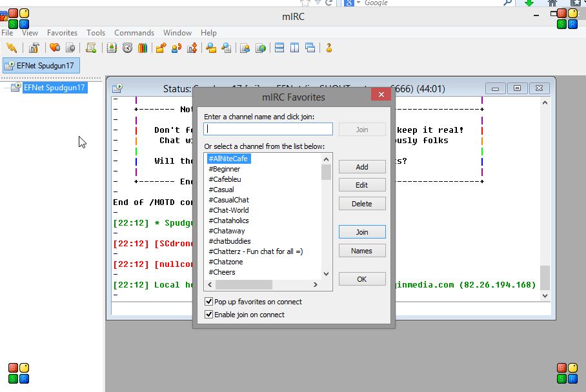The image size is (586, 392).
Task: Open the Address Book icon
Action: 112,48
